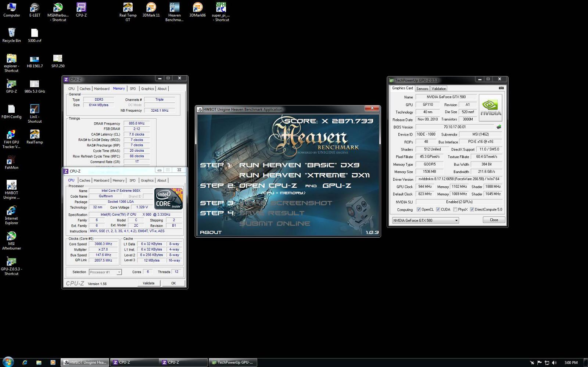Viewport: 588px width, 367px height.
Task: Select the super_pi shortcut icon
Action: (x=221, y=12)
